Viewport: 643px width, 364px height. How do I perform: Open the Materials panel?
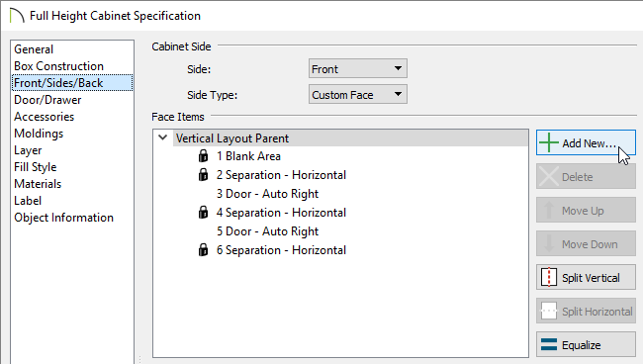(38, 184)
